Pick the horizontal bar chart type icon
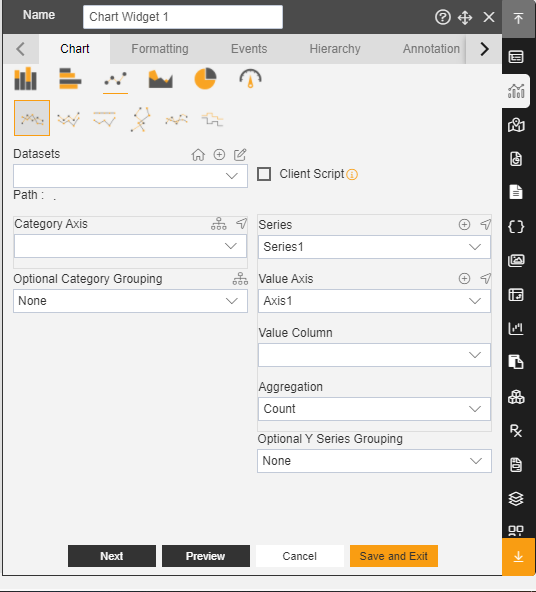 (70, 79)
